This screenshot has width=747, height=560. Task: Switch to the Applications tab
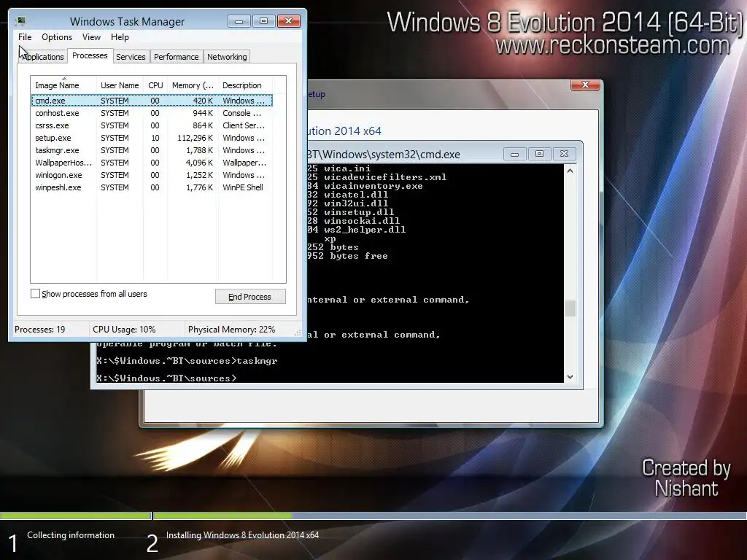point(42,57)
